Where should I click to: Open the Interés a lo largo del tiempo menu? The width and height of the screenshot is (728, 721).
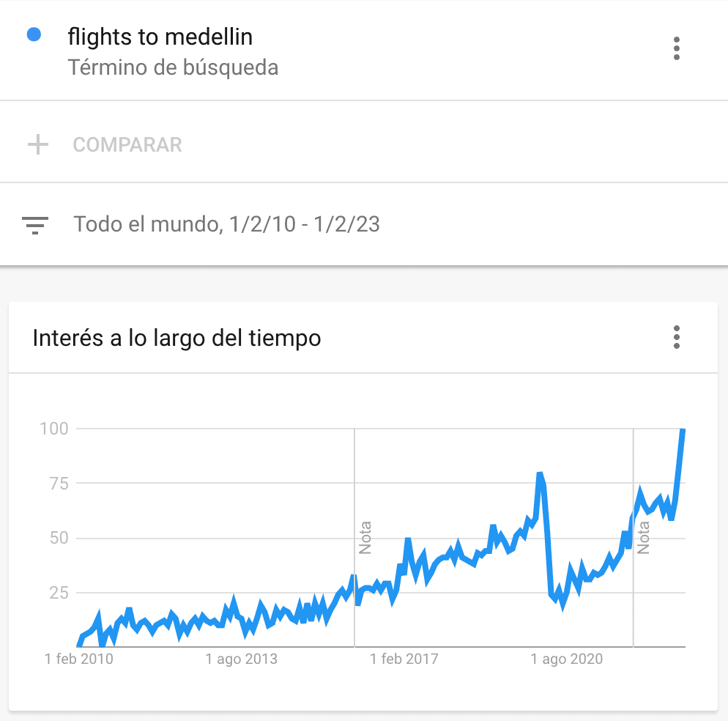[677, 337]
